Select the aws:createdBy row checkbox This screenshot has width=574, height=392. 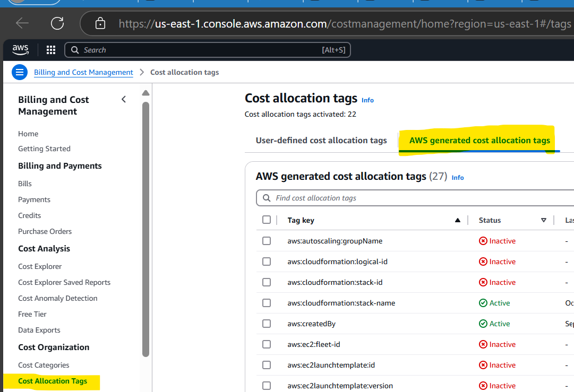point(267,324)
